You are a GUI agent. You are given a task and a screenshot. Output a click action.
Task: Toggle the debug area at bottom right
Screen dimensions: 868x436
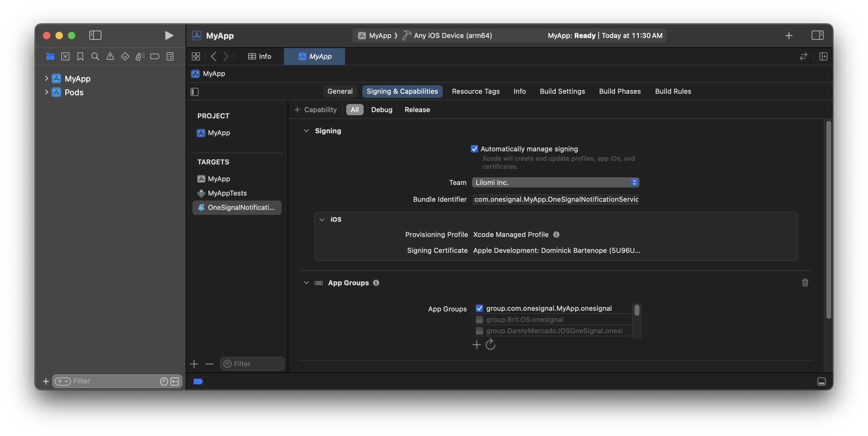(x=822, y=381)
